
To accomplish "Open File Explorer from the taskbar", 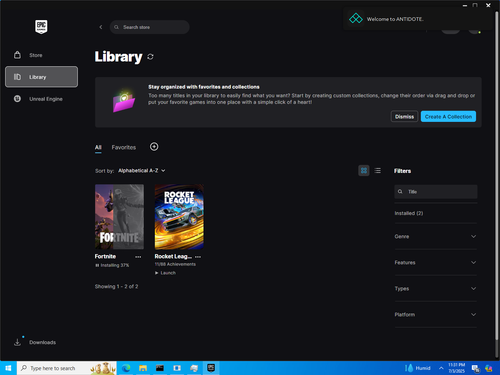I will [143, 368].
